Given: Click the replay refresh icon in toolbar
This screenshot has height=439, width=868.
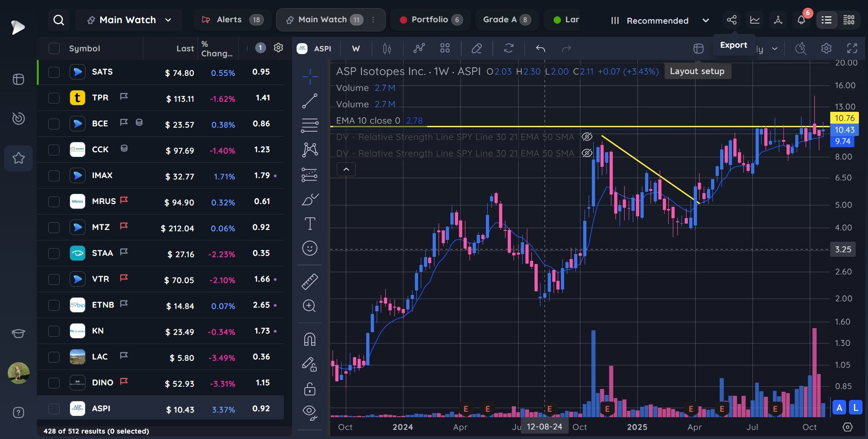Looking at the screenshot, I should pyautogui.click(x=509, y=49).
